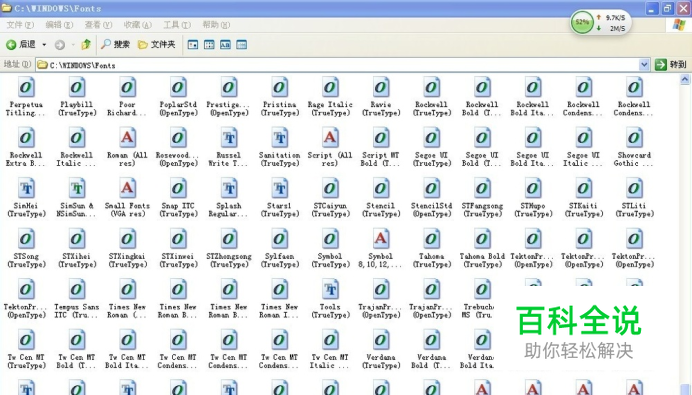Open the 帮助 (Help) menu

point(216,25)
